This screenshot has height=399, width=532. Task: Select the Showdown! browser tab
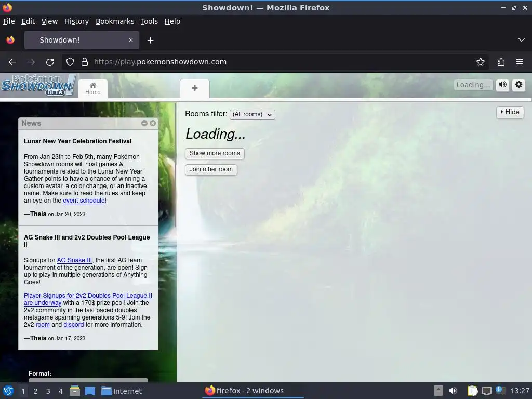coord(82,40)
